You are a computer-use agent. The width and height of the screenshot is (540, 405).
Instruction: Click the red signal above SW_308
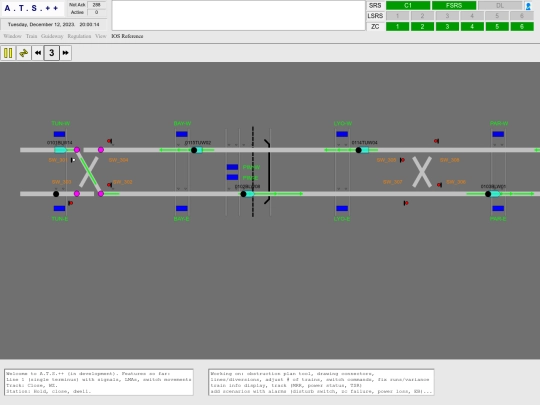click(436, 141)
